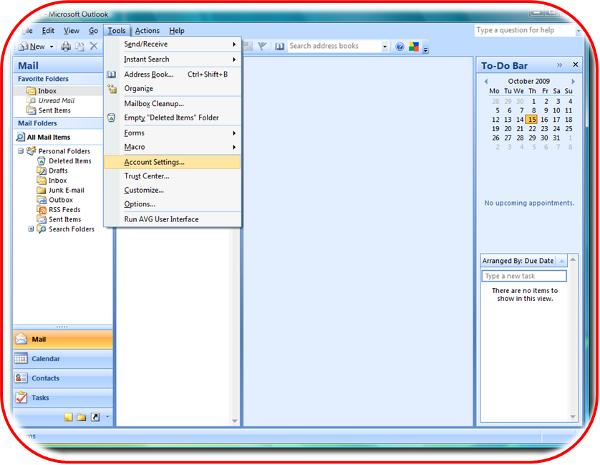Go to next month in calendar
600x465 pixels.
[573, 82]
